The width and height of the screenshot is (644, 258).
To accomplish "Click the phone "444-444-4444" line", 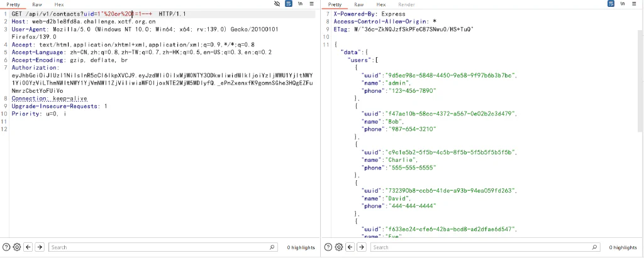I will tap(398, 206).
